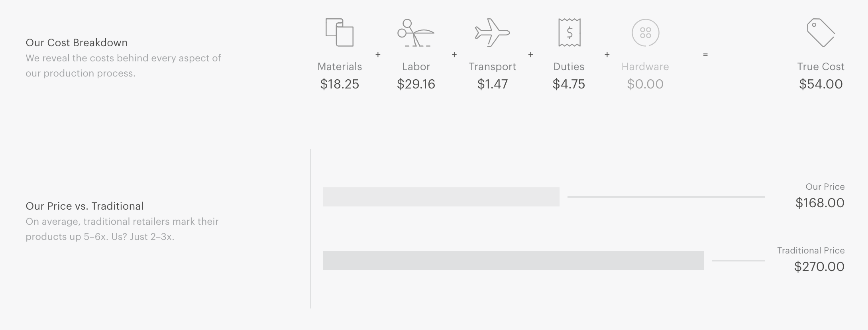Click the Our Price bar
Screen dimensions: 868x330
click(441, 197)
